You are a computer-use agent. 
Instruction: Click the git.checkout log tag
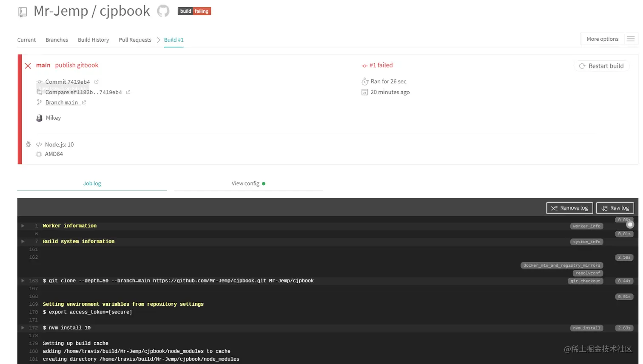click(x=585, y=281)
